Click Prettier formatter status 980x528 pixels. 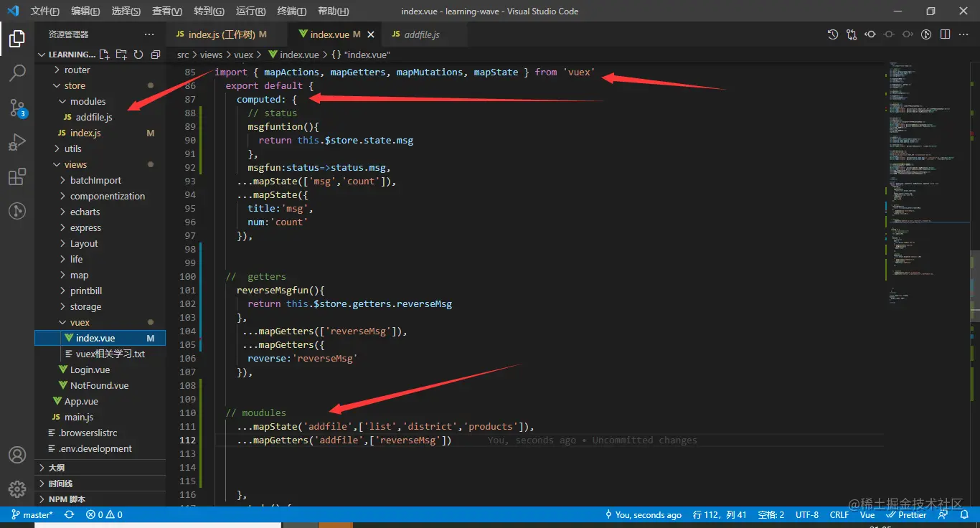click(907, 514)
